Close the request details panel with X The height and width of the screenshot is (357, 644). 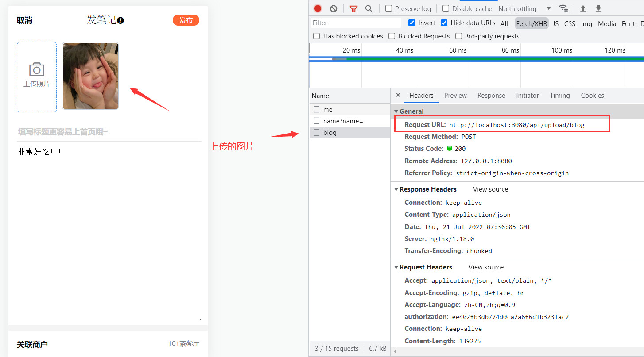(x=398, y=95)
